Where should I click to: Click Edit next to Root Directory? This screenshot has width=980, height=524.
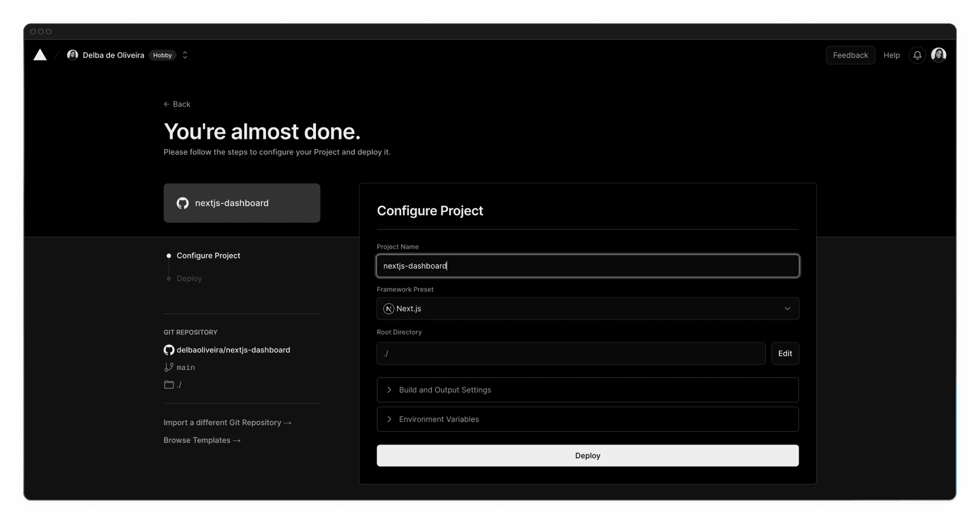click(785, 353)
